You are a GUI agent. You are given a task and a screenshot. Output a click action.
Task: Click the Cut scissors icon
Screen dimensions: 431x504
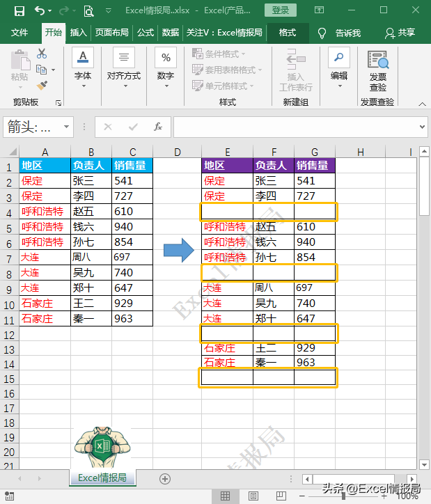click(x=42, y=54)
